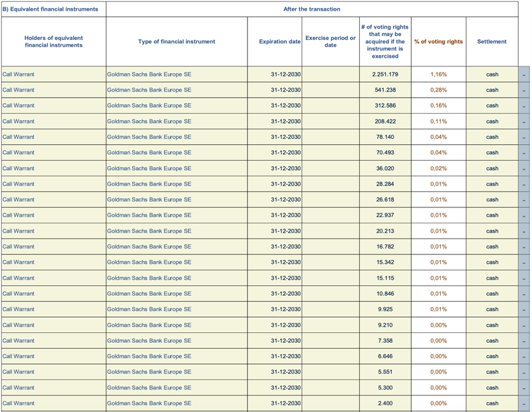
Task: Select the 70.493 cell
Action: point(385,153)
